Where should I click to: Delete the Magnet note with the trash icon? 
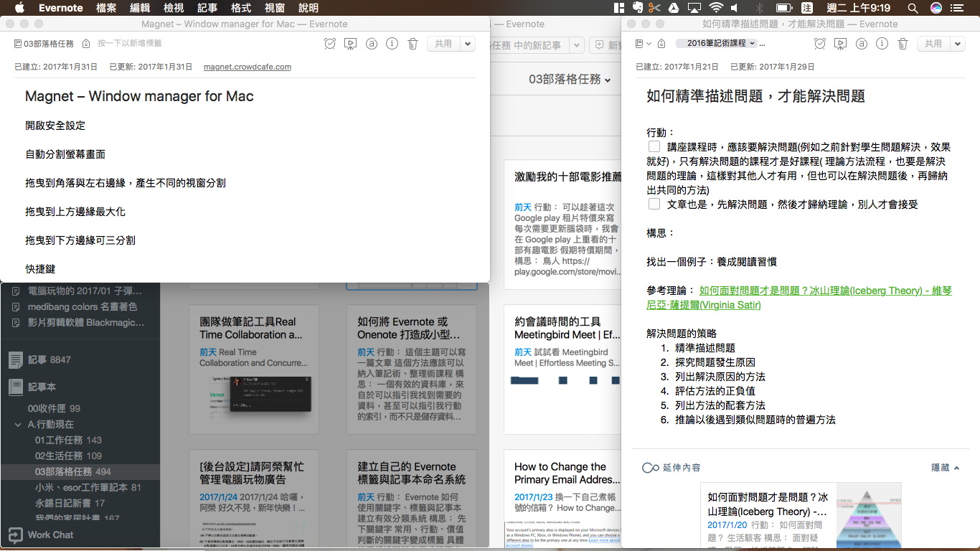(x=413, y=44)
